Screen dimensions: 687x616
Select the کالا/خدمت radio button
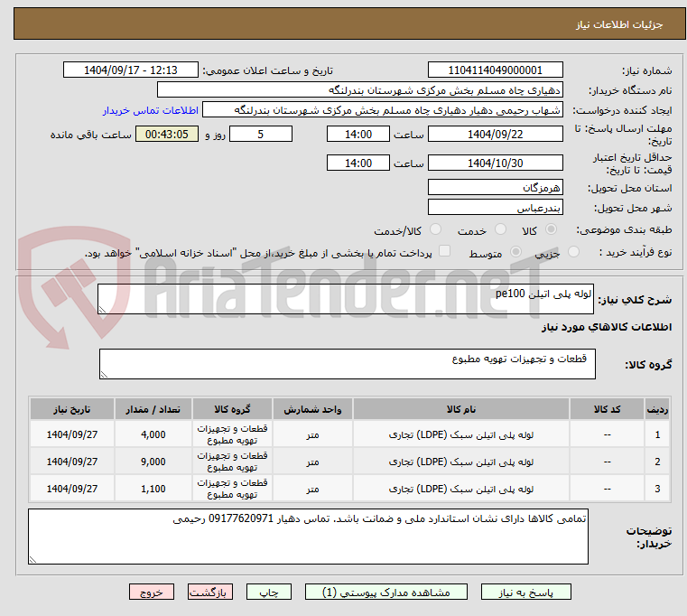click(x=435, y=229)
